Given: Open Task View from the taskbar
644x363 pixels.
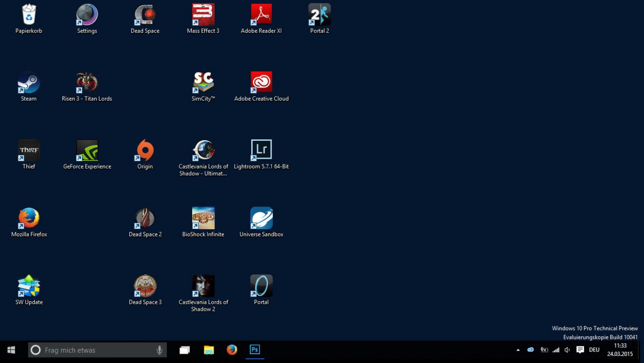Looking at the screenshot, I should (x=185, y=350).
